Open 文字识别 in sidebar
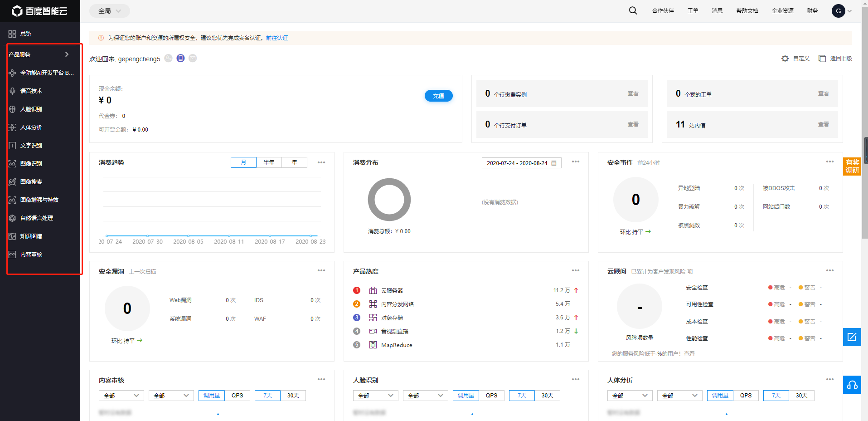Screen dimensions: 868x421 click(25, 145)
